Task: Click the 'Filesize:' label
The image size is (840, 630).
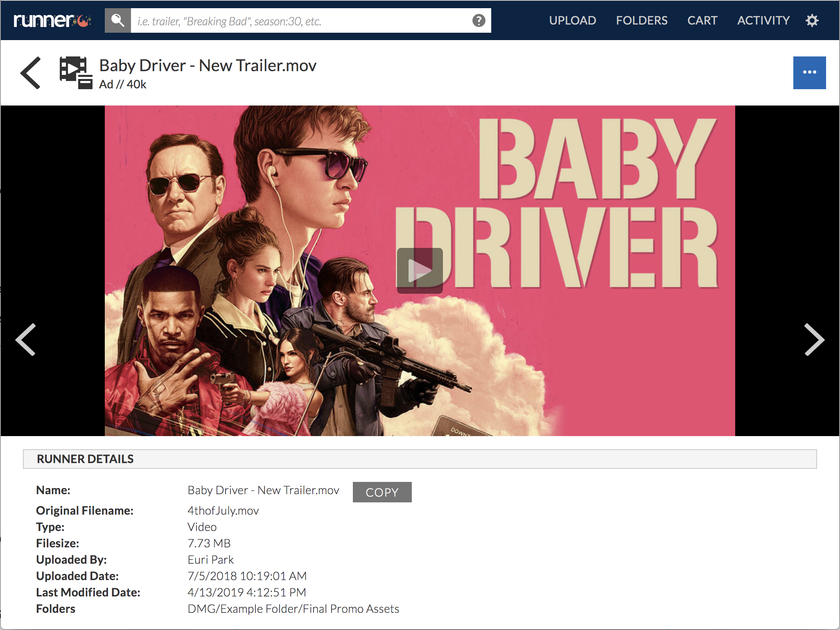Action: pos(57,543)
